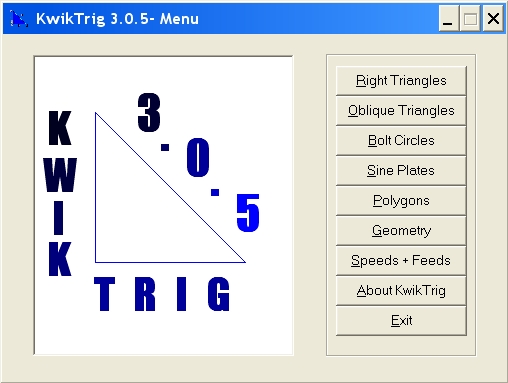This screenshot has width=508, height=383.
Task: Open the Geometry section
Action: [401, 231]
